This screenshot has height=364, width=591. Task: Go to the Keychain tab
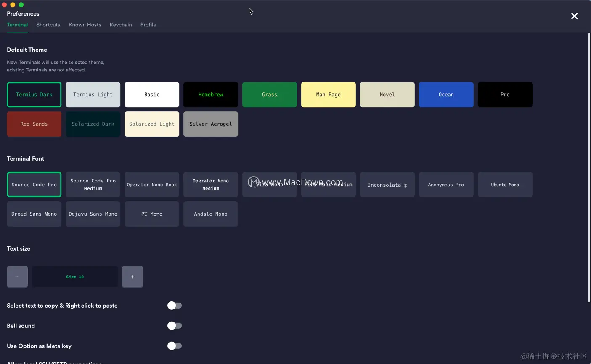[121, 25]
